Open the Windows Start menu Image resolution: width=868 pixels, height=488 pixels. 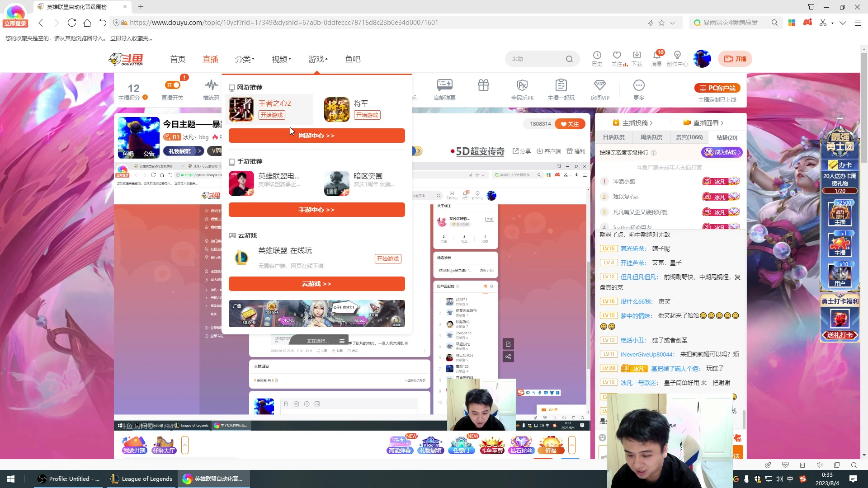(x=11, y=479)
